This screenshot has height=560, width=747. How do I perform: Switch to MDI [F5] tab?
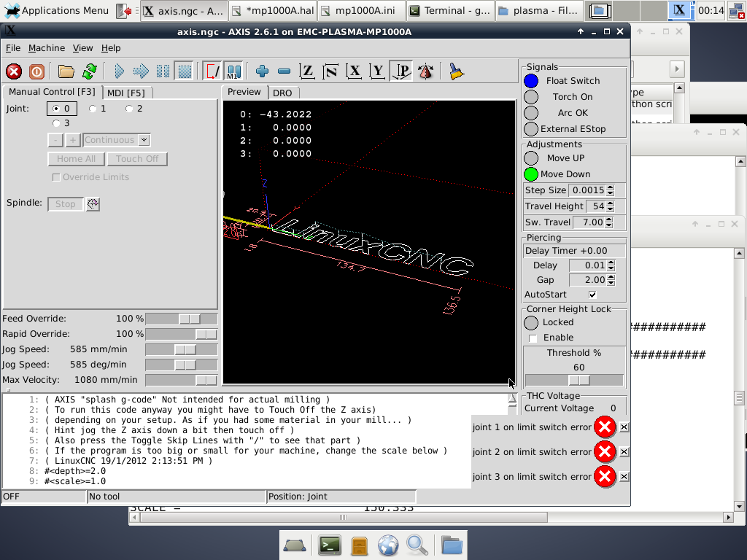(125, 93)
